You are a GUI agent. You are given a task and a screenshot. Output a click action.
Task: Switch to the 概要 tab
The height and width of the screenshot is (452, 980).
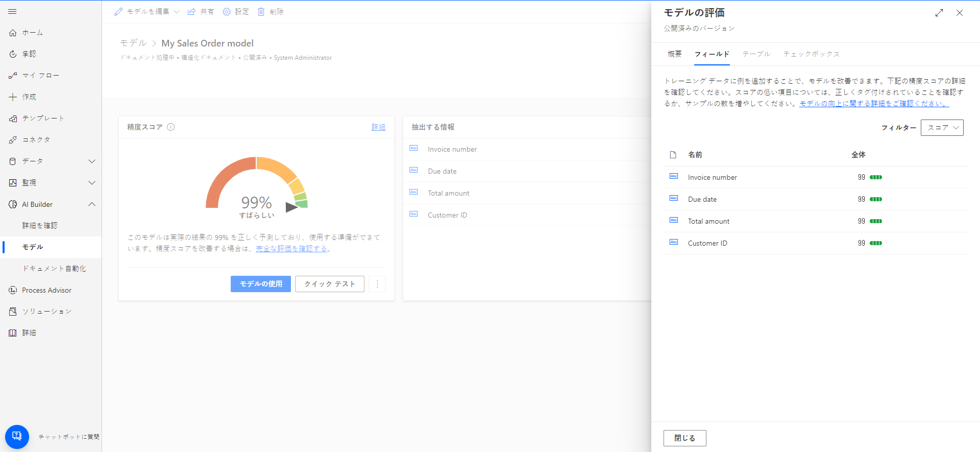(675, 54)
